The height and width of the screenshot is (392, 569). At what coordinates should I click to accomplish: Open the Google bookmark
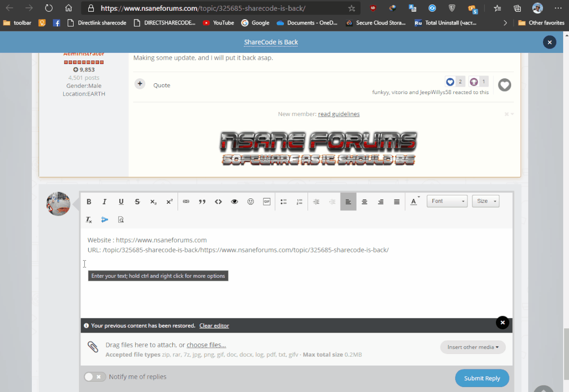pos(255,23)
